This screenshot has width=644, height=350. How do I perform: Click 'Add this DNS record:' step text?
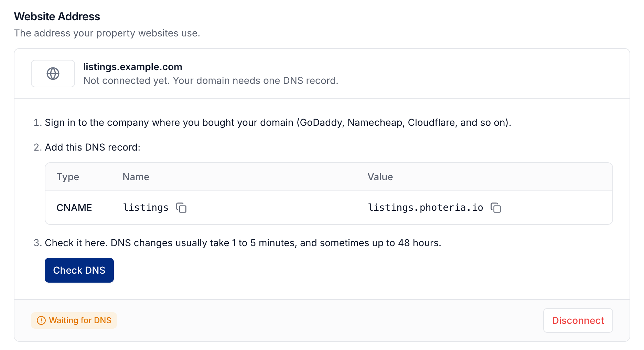93,147
